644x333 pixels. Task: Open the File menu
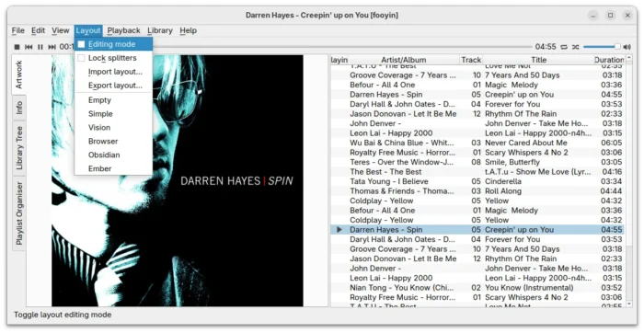click(18, 30)
